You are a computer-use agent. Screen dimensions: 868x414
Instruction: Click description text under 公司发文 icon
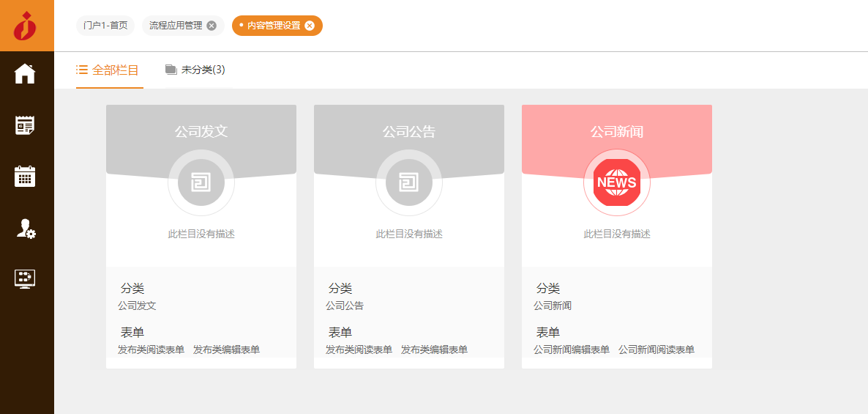(201, 234)
